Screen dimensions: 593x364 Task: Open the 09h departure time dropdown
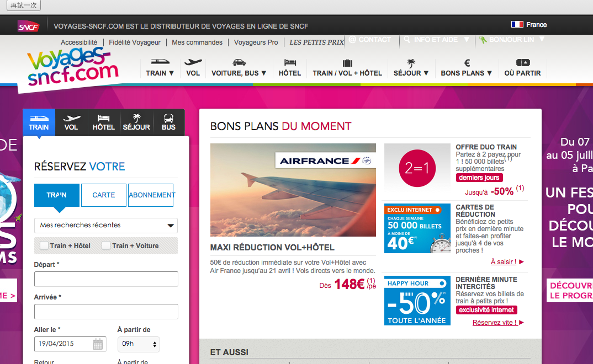(x=139, y=345)
